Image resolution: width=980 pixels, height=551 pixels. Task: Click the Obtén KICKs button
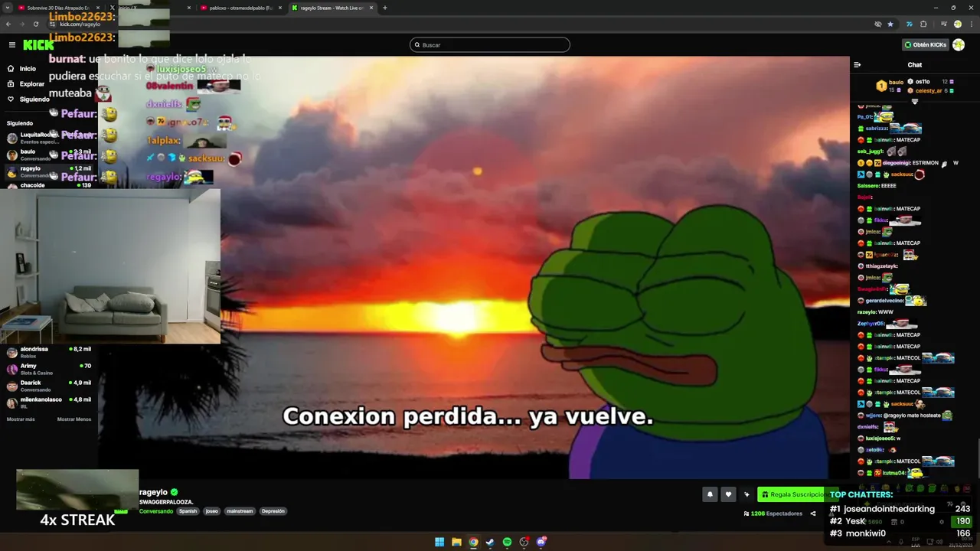click(x=925, y=45)
